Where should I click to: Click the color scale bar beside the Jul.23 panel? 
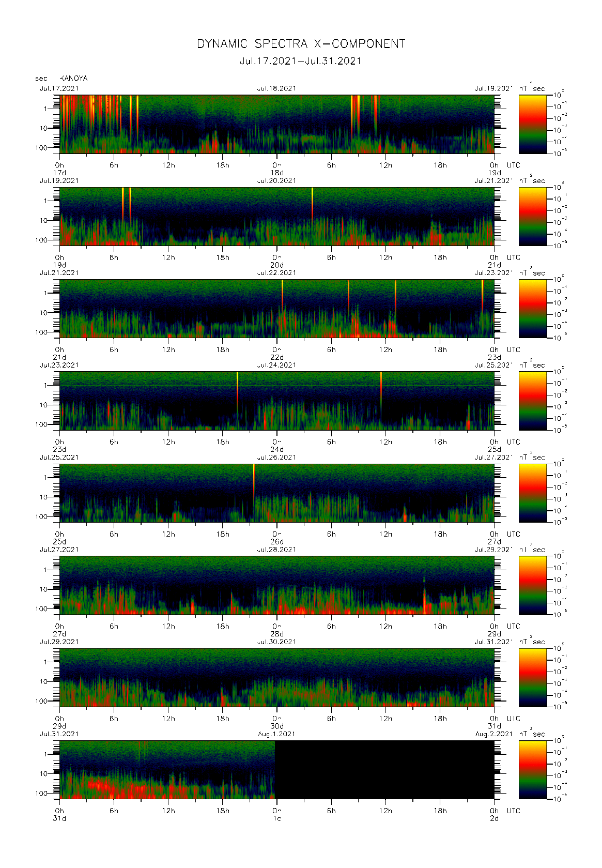[533, 401]
